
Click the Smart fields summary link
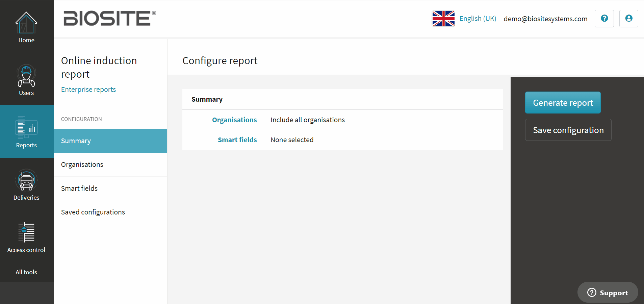coord(237,140)
